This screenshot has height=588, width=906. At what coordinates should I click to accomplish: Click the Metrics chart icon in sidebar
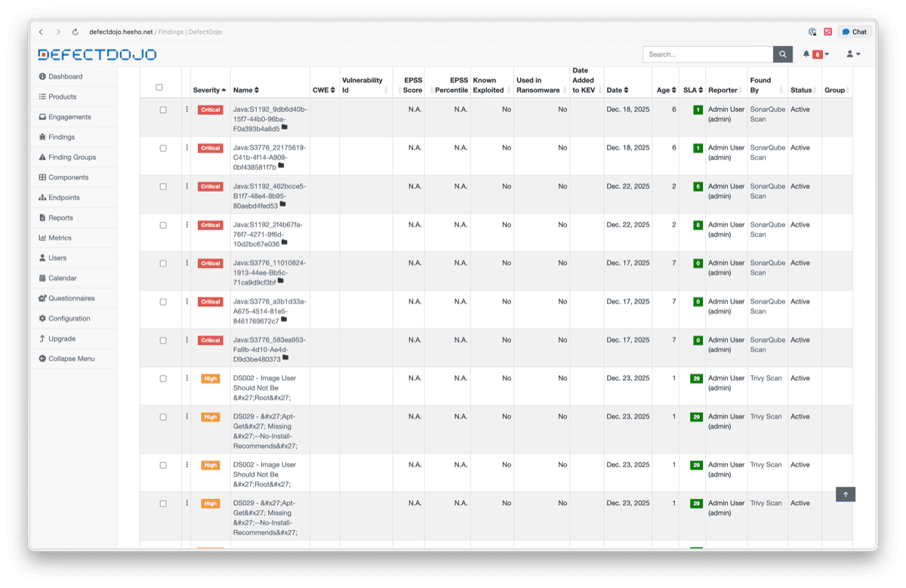[x=42, y=238]
